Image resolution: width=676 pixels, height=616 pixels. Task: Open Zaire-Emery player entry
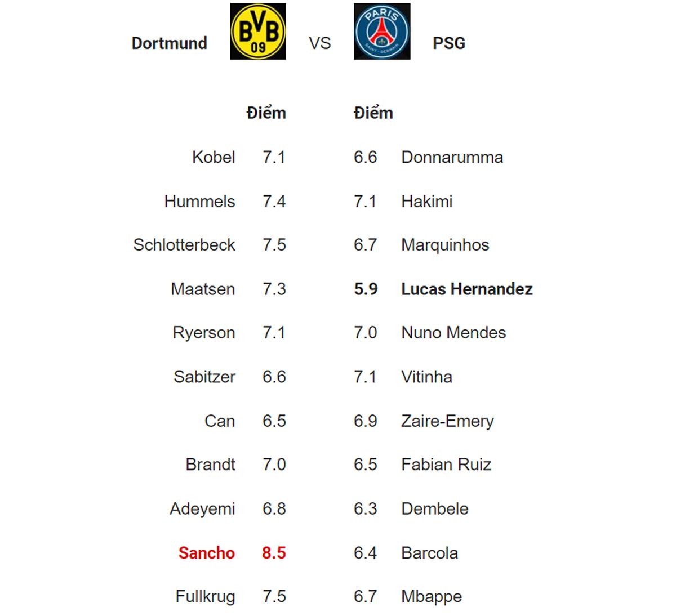[x=447, y=421]
